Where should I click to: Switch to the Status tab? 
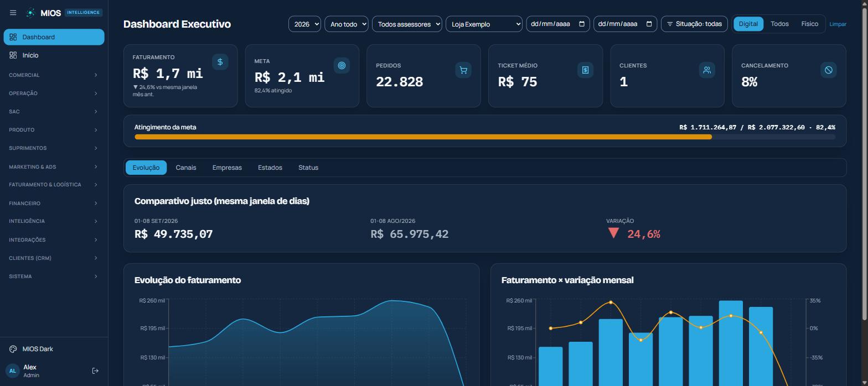(308, 168)
